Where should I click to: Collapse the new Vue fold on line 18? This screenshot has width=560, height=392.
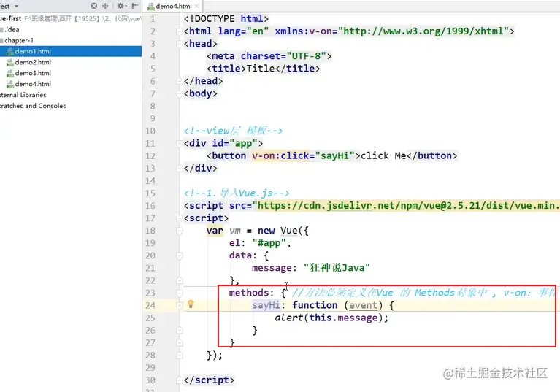180,231
